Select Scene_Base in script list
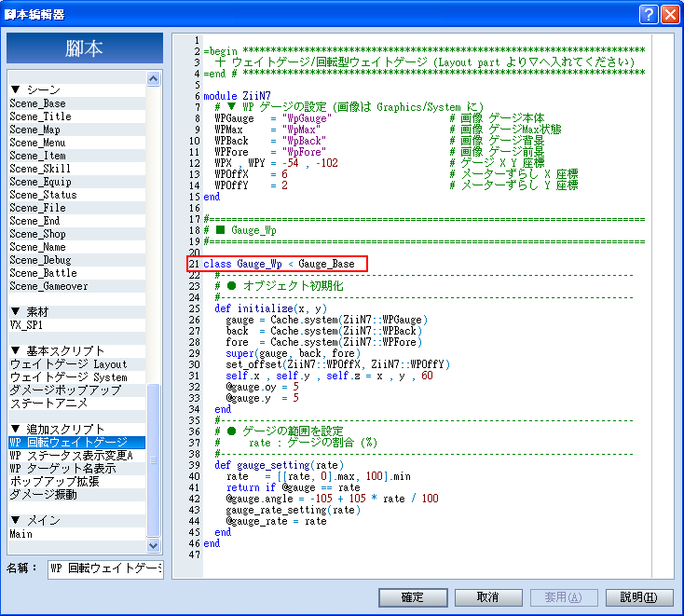This screenshot has height=616, width=684. tap(76, 103)
